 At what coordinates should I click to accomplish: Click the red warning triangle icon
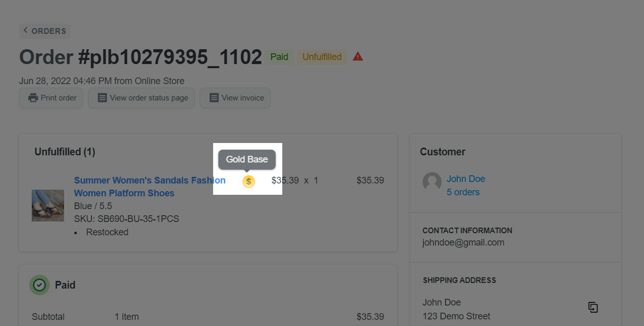click(358, 56)
